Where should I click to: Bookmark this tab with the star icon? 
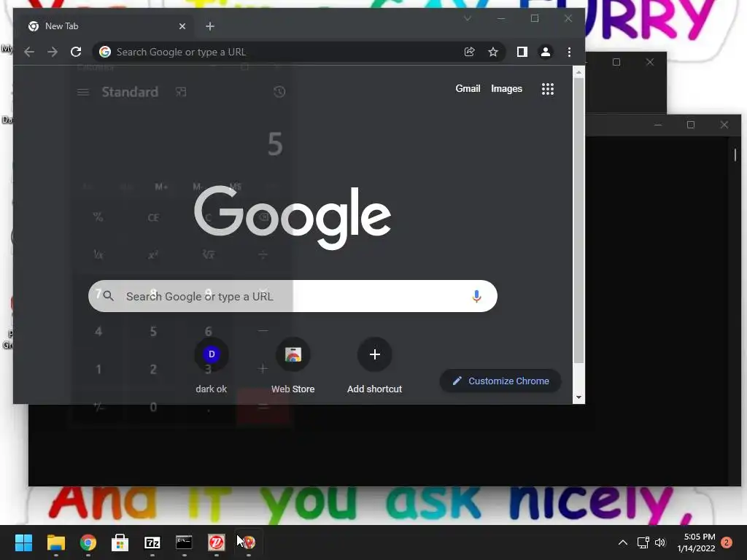[x=493, y=52]
